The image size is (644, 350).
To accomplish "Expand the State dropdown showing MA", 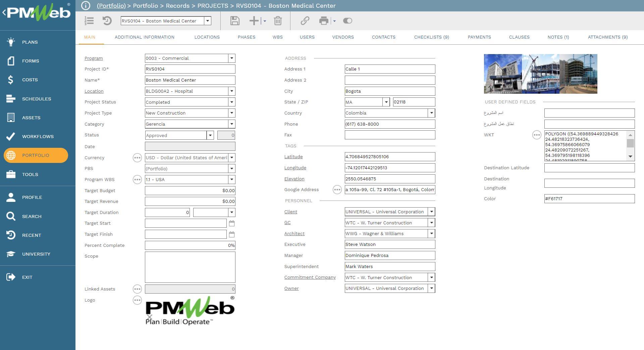I will click(386, 102).
